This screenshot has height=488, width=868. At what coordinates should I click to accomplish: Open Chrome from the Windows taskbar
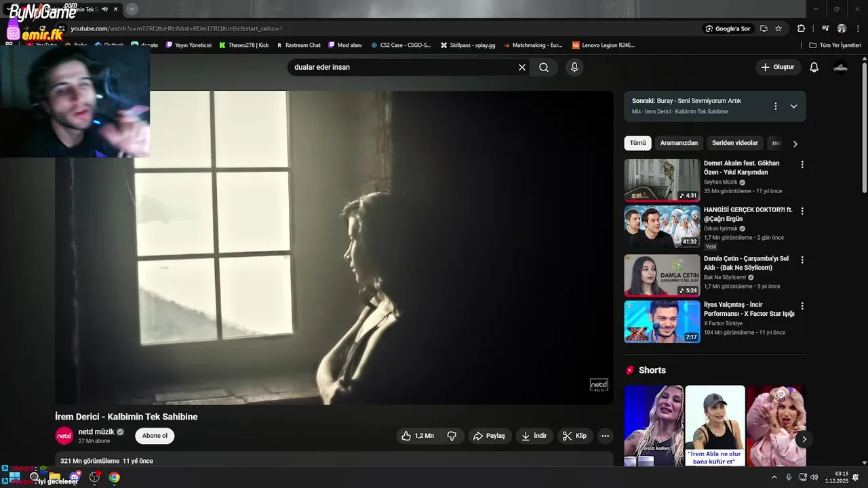[x=115, y=477]
